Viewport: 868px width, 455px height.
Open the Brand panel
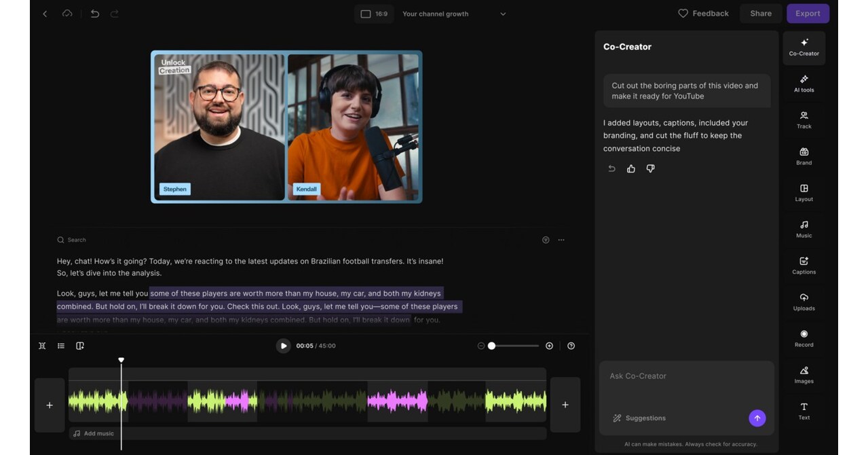[804, 157]
